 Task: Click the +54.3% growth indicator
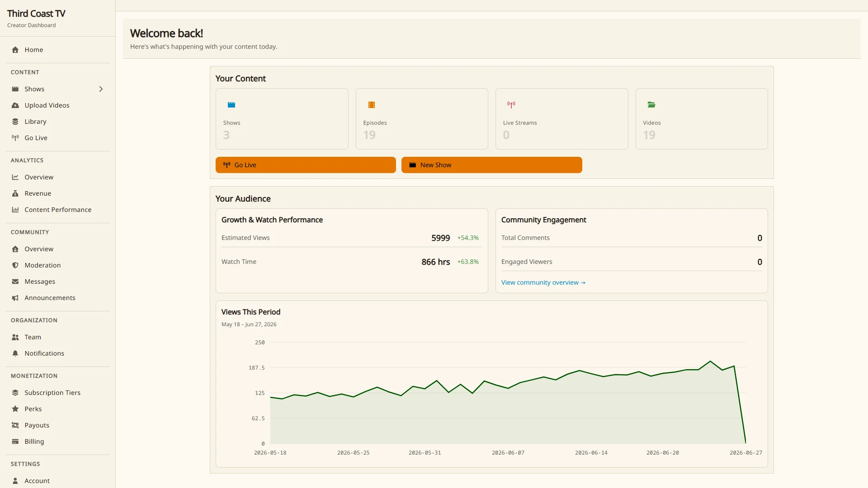pyautogui.click(x=468, y=238)
